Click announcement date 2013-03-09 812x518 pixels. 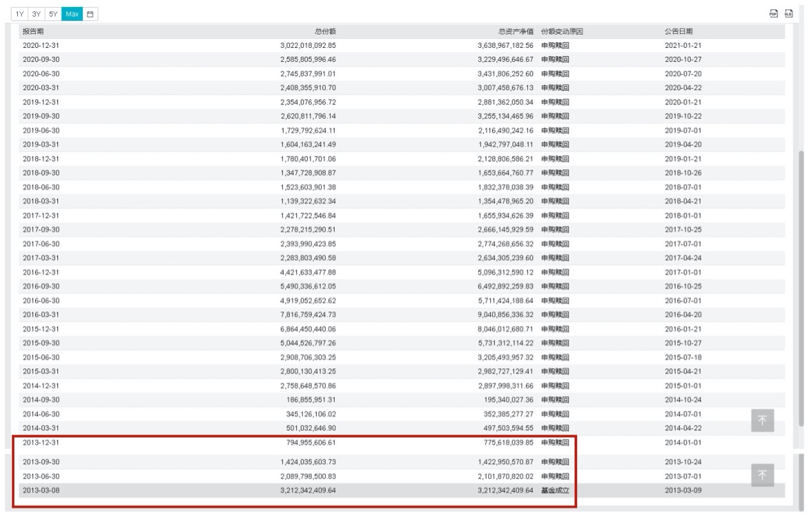(683, 491)
